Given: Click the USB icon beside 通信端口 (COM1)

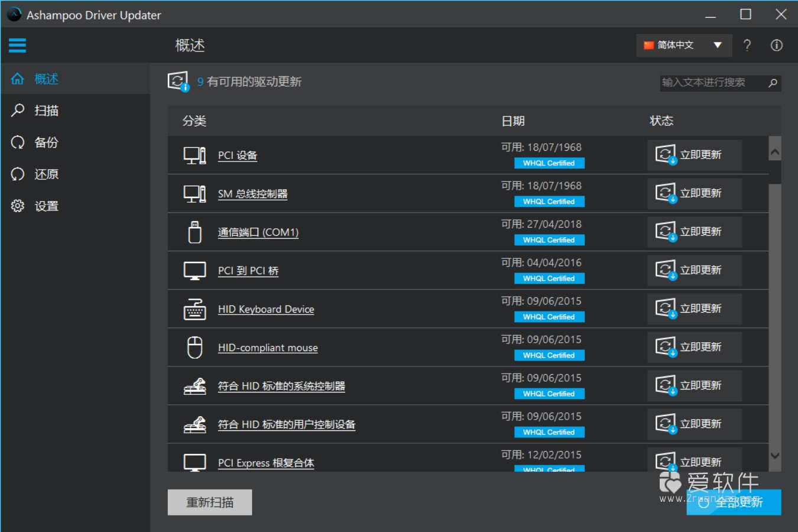Looking at the screenshot, I should coord(194,232).
